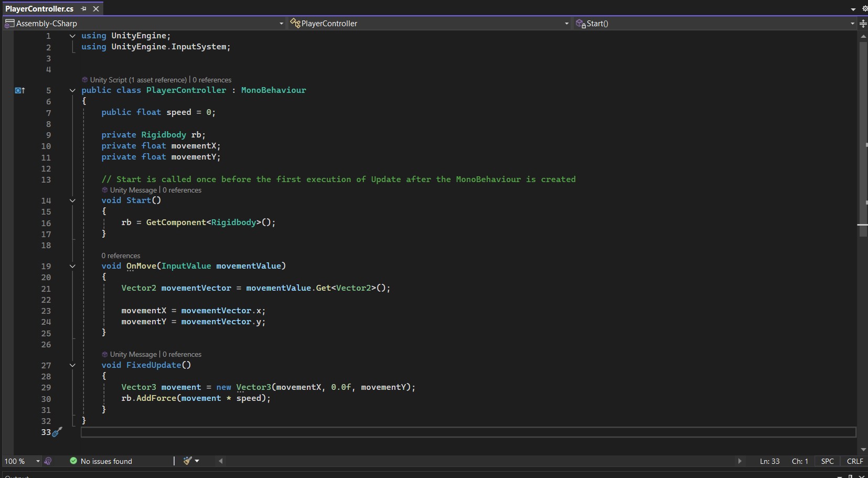Click the split editor window icon
Image resolution: width=868 pixels, height=478 pixels.
click(x=863, y=24)
